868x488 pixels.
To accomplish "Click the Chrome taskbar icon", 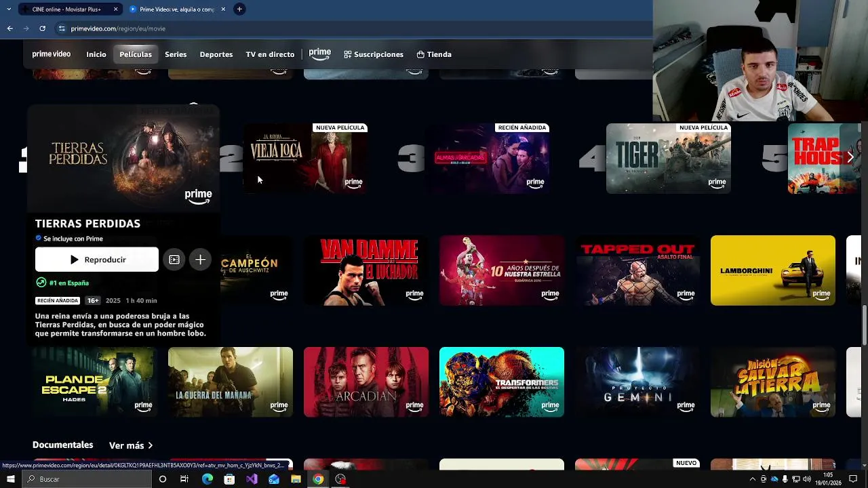I will tap(318, 479).
